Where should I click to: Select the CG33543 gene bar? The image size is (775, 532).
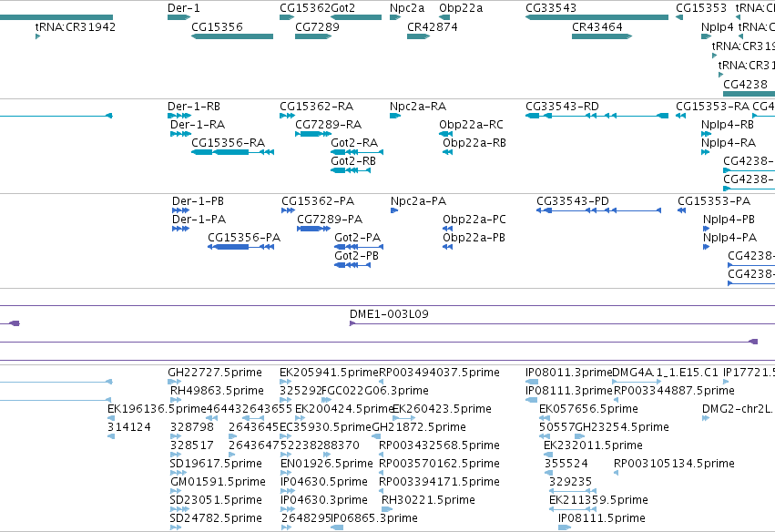pyautogui.click(x=597, y=17)
